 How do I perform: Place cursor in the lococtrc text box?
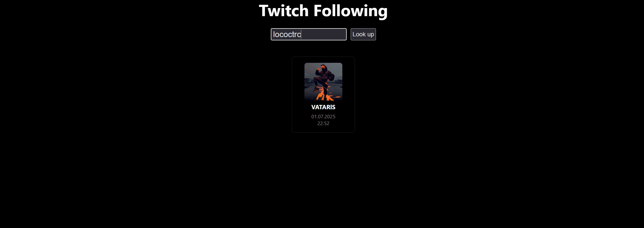pos(308,34)
